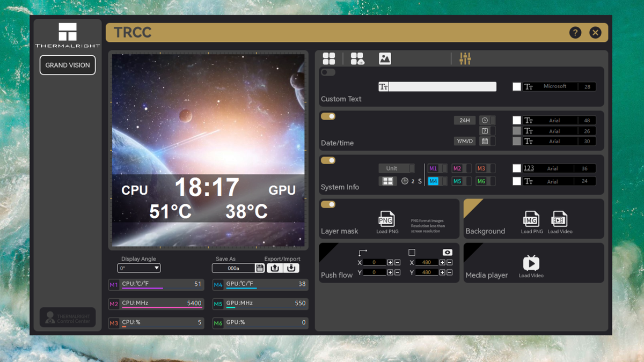The image size is (644, 362).
Task: Select the image gallery tab icon
Action: (385, 58)
